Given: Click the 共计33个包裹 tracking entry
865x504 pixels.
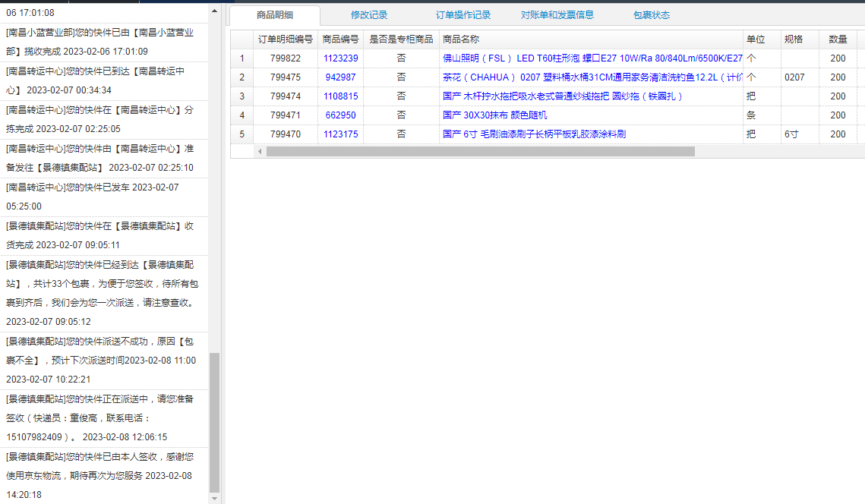Looking at the screenshot, I should click(104, 293).
